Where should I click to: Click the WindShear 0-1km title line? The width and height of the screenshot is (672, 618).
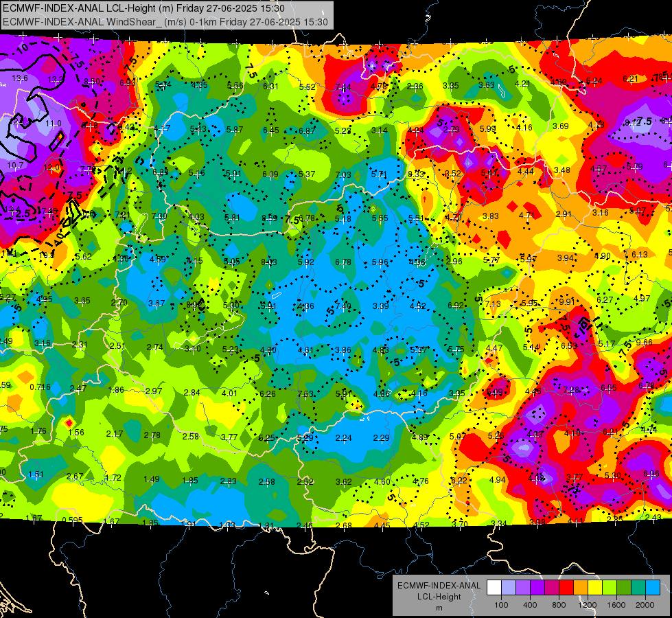pyautogui.click(x=165, y=22)
